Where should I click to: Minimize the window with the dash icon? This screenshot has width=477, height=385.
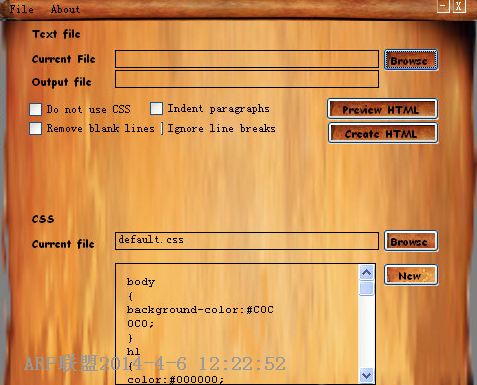coord(443,6)
